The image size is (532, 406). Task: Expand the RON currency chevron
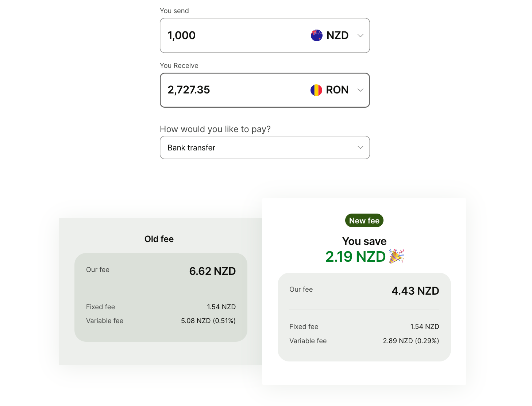[x=361, y=90]
